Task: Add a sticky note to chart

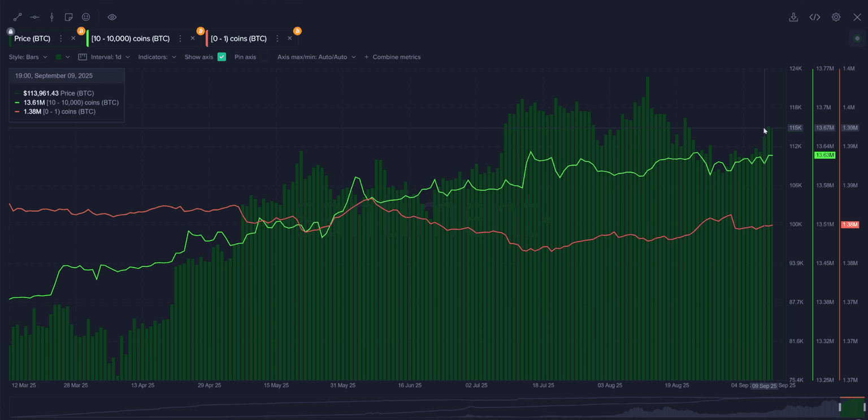Action: tap(69, 17)
